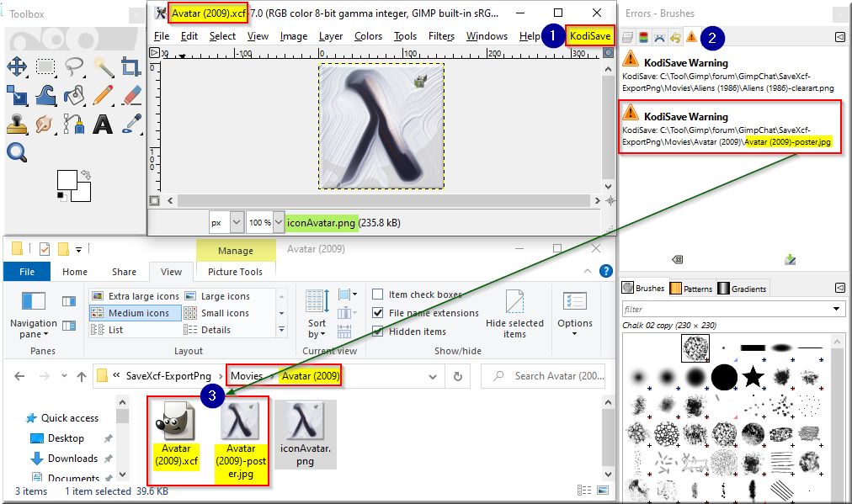Toggle Hidden items checkbox

coord(378,332)
